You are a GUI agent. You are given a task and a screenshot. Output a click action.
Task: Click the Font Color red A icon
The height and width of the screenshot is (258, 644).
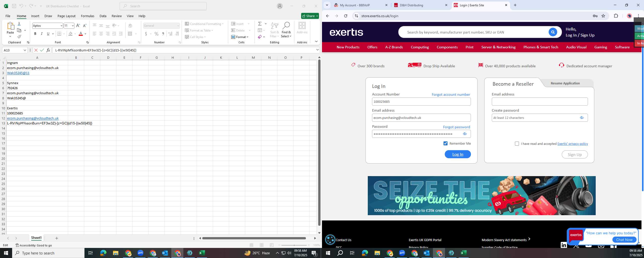tap(81, 34)
